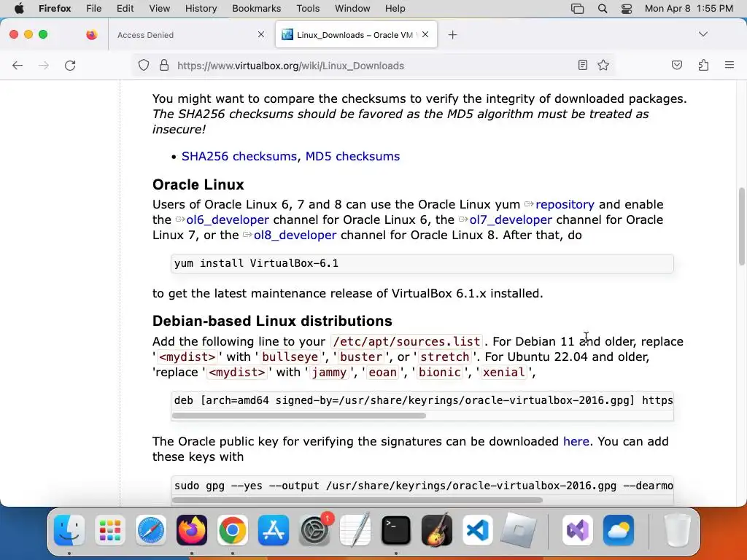747x560 pixels.
Task: Open the Extensions puzzle-piece icon
Action: [x=703, y=65]
